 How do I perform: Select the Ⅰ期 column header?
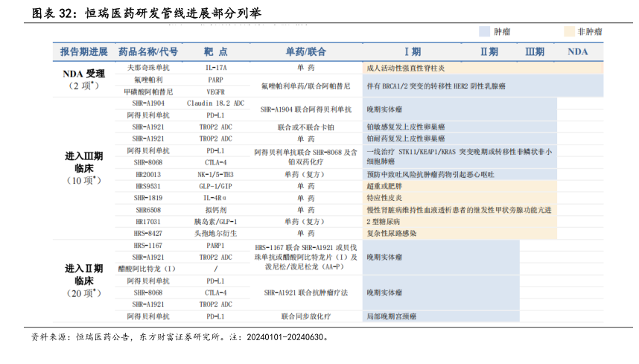412,51
